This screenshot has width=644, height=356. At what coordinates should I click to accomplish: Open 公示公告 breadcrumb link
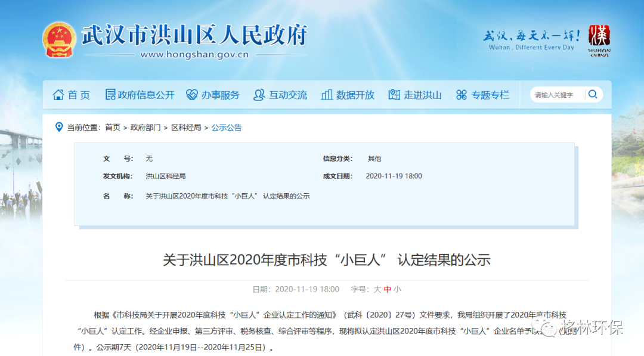pyautogui.click(x=227, y=128)
